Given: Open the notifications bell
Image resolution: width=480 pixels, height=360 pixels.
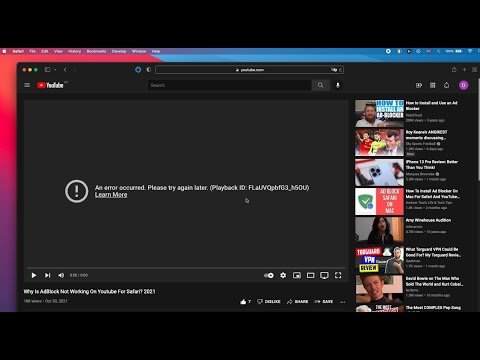Looking at the screenshot, I should pos(446,85).
